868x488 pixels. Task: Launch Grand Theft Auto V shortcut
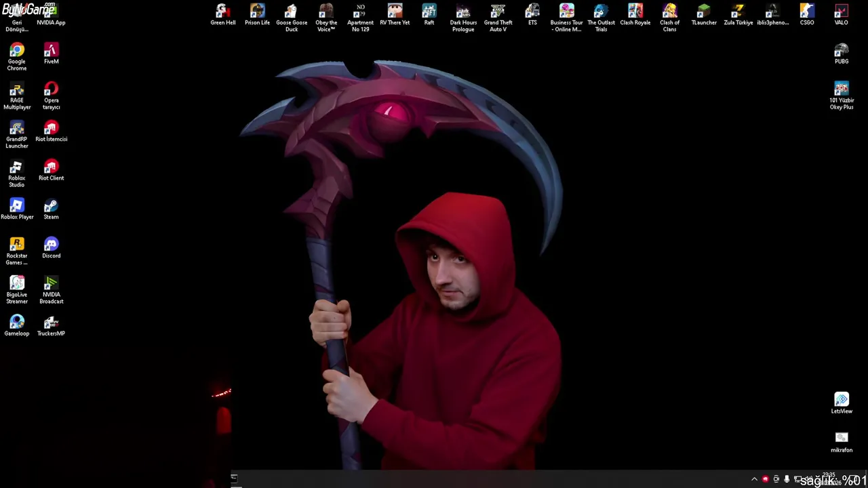[x=498, y=18]
